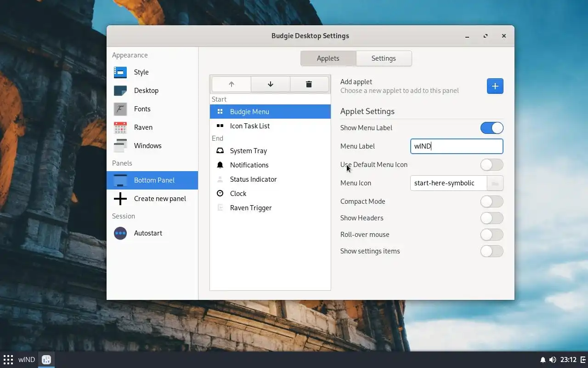
Task: Click the wIND menu label in bottom panel
Action: point(27,360)
